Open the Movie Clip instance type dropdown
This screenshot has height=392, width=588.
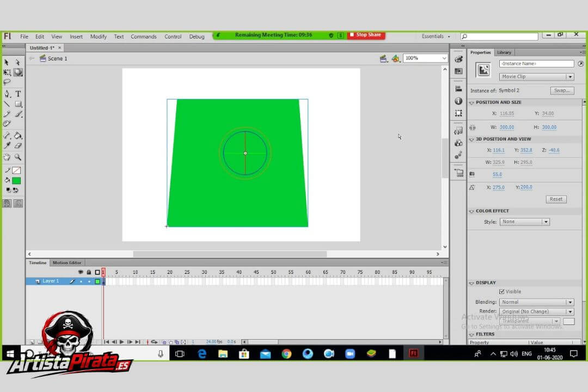click(x=537, y=77)
